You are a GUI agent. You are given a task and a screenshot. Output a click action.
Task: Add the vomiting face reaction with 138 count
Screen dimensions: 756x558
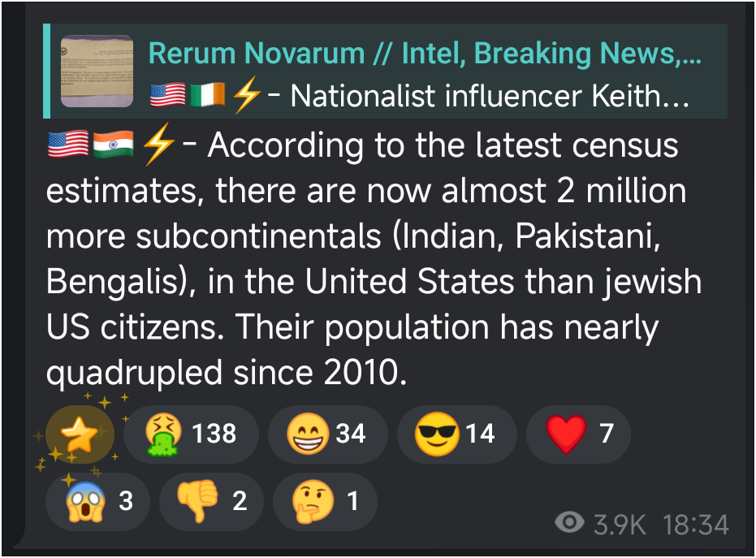[x=191, y=434]
